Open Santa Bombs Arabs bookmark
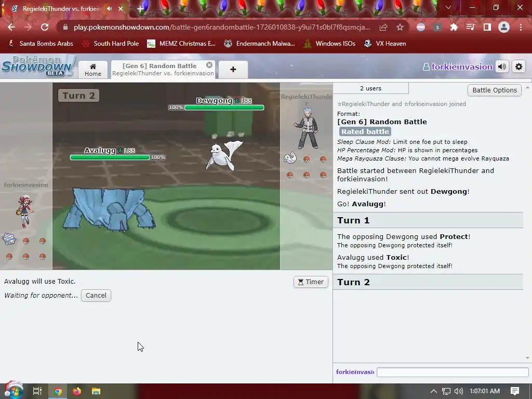Image resolution: width=532 pixels, height=399 pixels. pos(41,44)
